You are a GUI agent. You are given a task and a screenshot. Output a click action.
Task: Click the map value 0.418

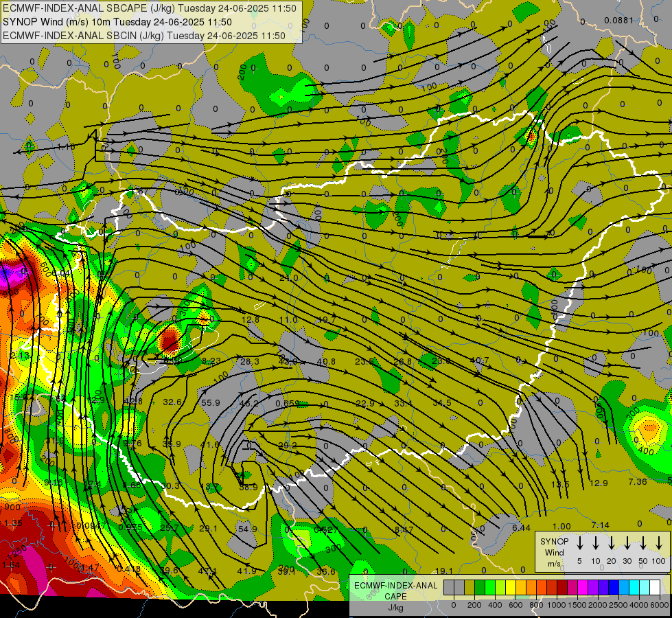[129, 569]
